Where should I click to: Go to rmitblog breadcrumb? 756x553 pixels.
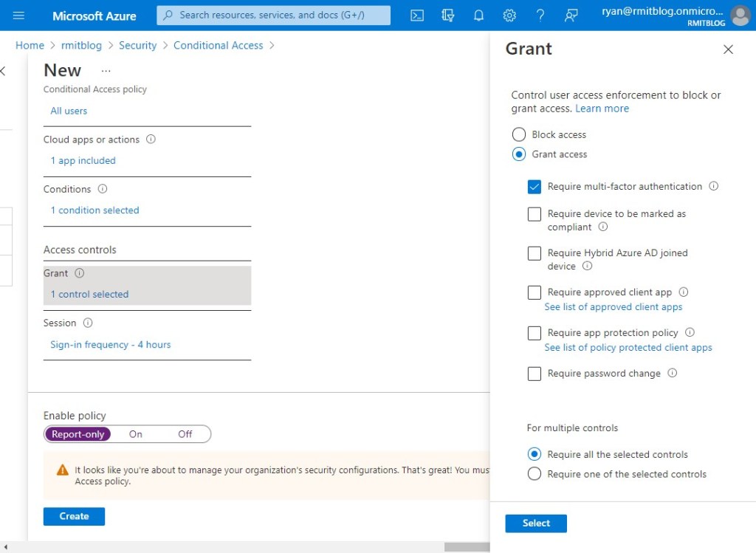coord(81,45)
